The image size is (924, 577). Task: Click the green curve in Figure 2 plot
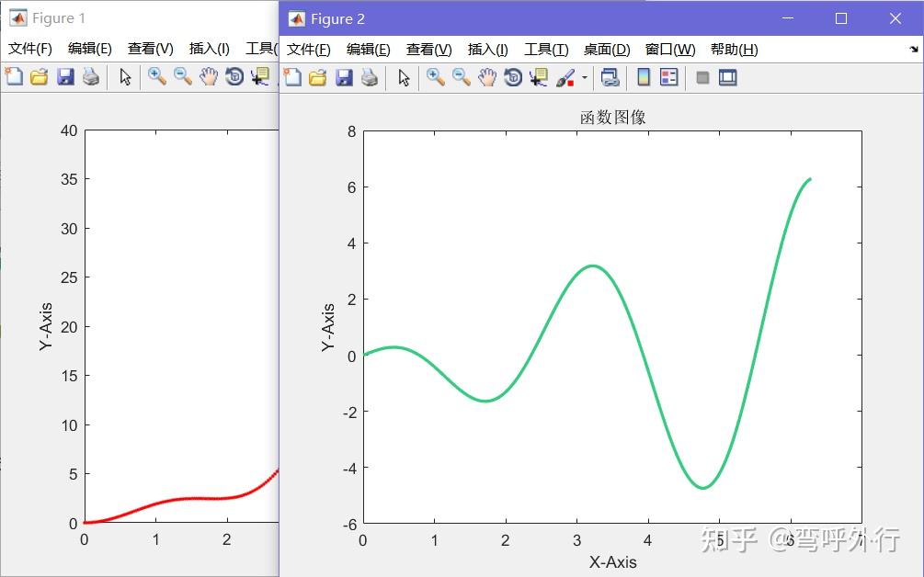(x=591, y=266)
